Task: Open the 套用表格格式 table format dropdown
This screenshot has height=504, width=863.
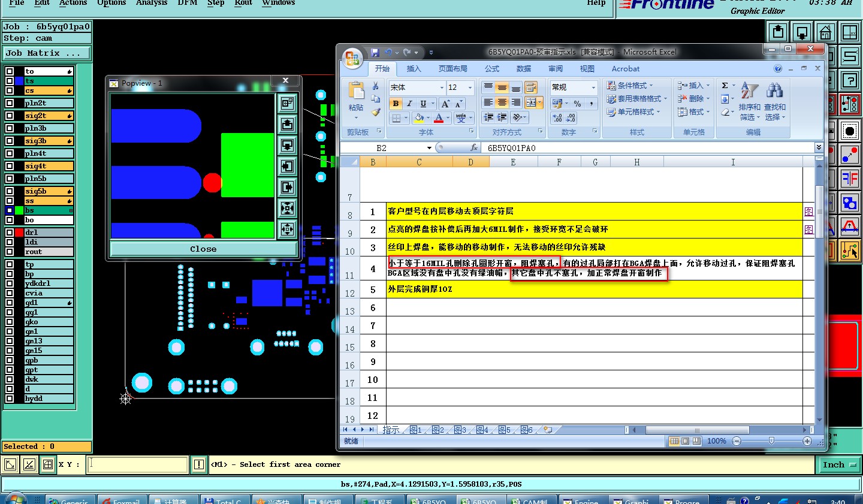Action: (637, 99)
